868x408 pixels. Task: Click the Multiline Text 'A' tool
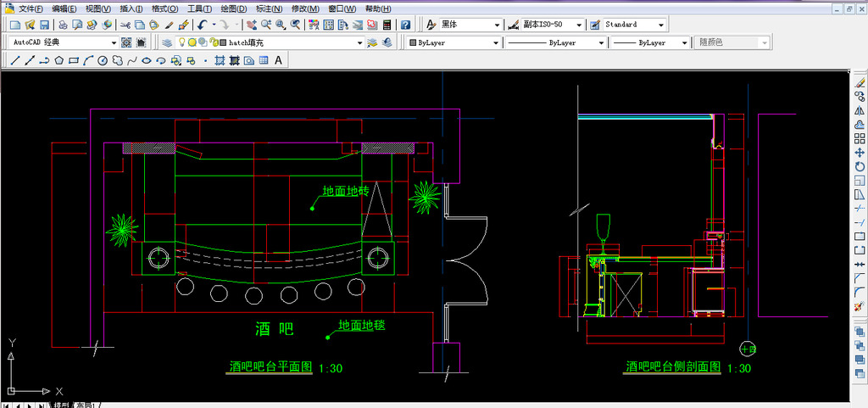tap(278, 60)
